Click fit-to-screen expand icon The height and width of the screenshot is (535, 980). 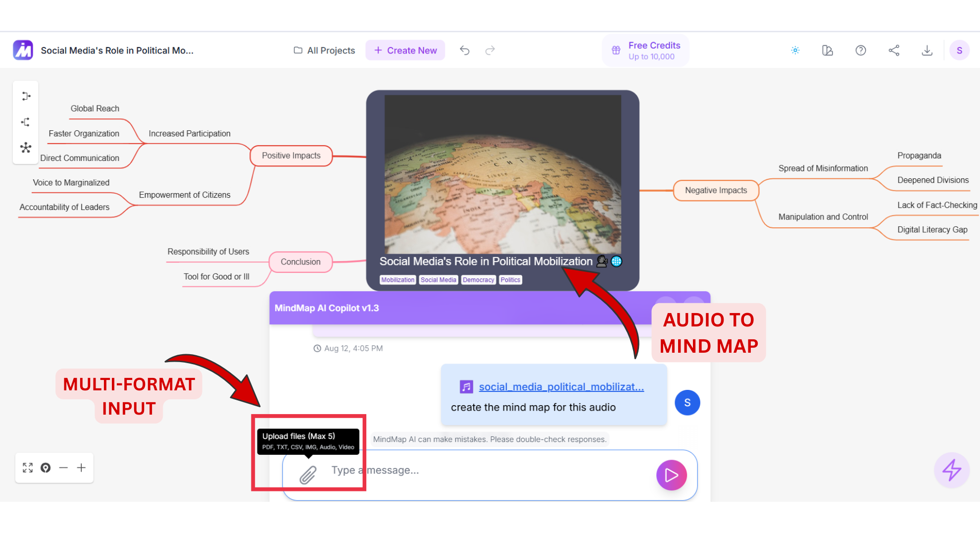pos(28,468)
